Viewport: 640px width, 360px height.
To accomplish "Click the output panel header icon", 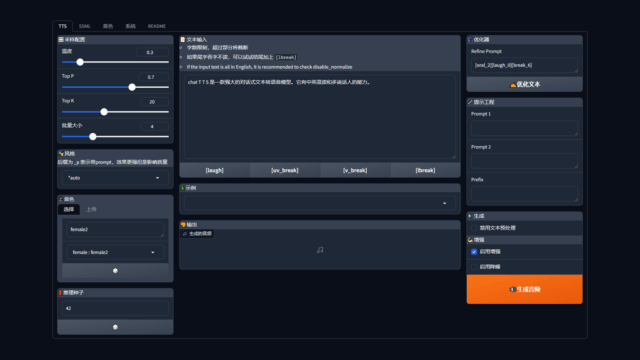I will 183,224.
